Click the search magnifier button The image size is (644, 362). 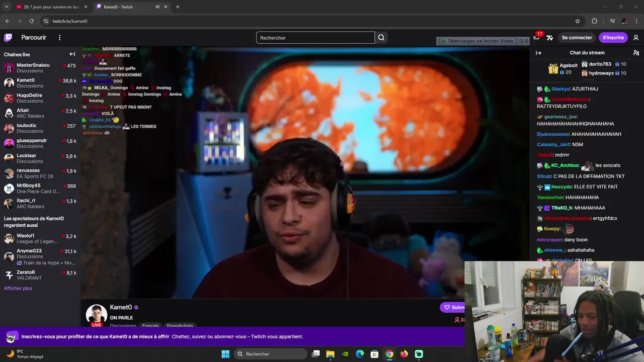point(381,38)
